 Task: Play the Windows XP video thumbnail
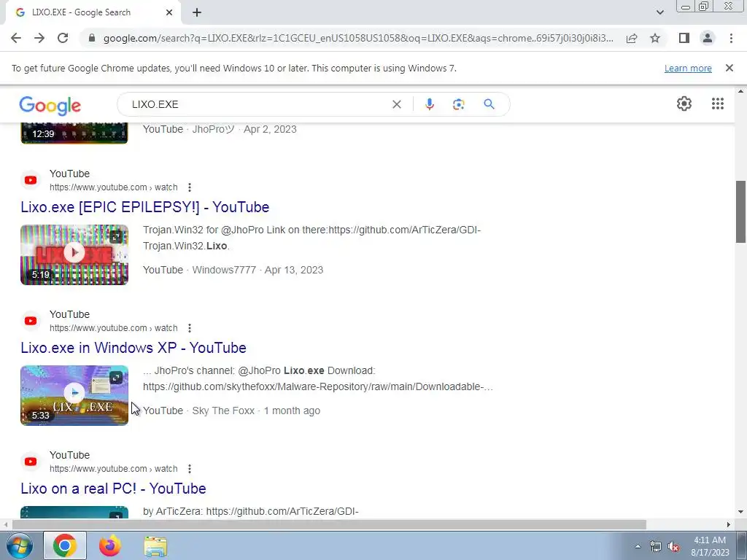click(x=74, y=395)
